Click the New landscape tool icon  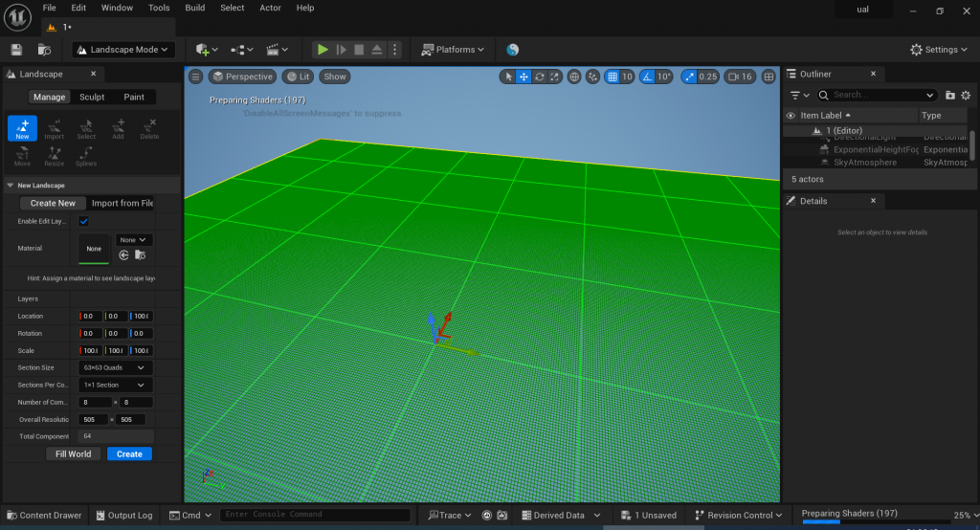pyautogui.click(x=22, y=128)
